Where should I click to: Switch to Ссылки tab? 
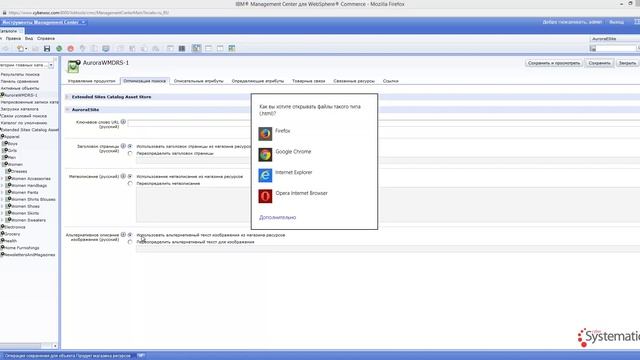tap(391, 81)
